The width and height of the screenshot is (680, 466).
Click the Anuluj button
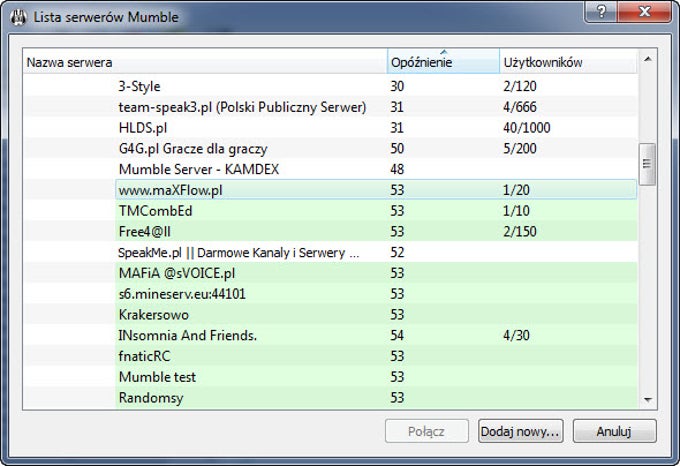[x=614, y=431]
